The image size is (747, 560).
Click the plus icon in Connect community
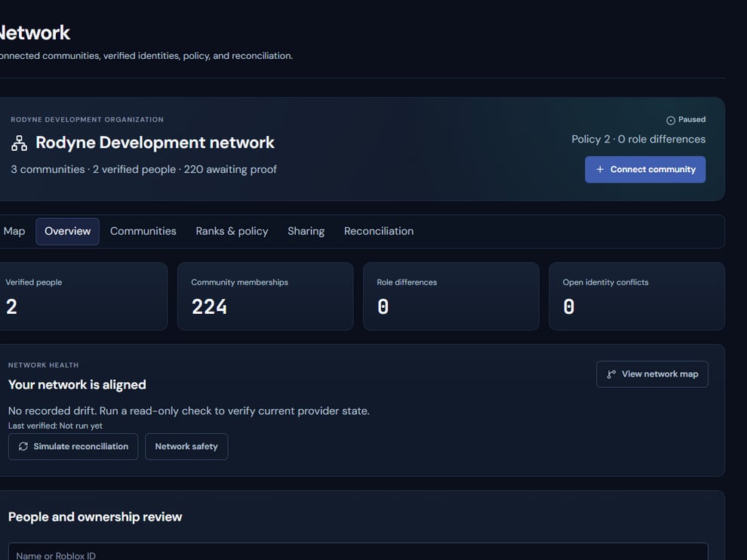click(600, 169)
